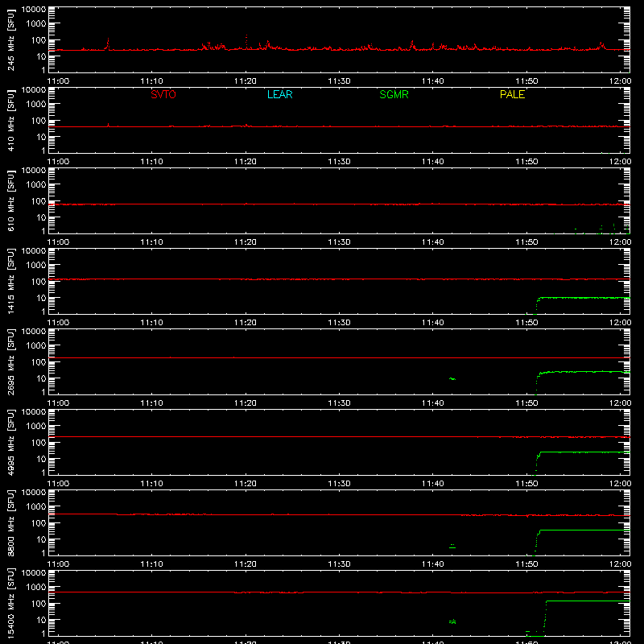Click the red SVTO trace in 610 MHz panel
This screenshot has width=644, height=644.
[x=339, y=204]
